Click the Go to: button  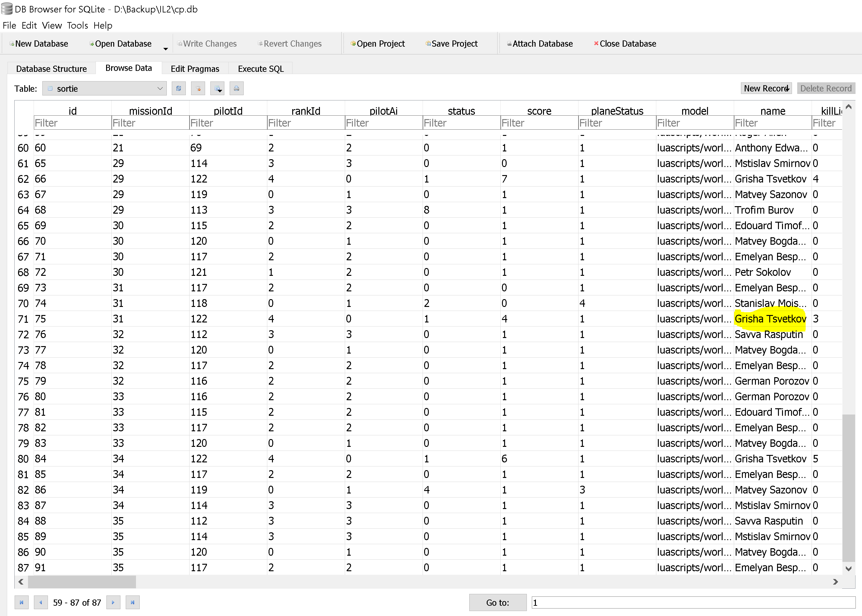[497, 602]
